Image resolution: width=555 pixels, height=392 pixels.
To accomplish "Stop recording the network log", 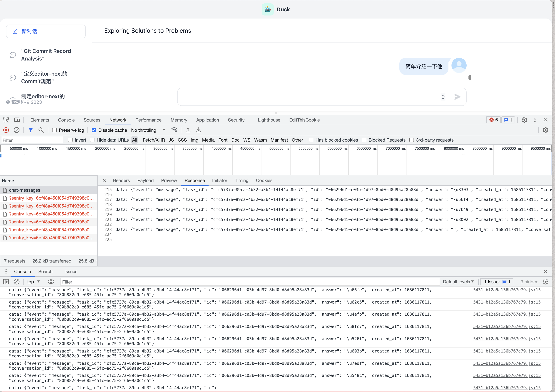I will click(x=6, y=130).
